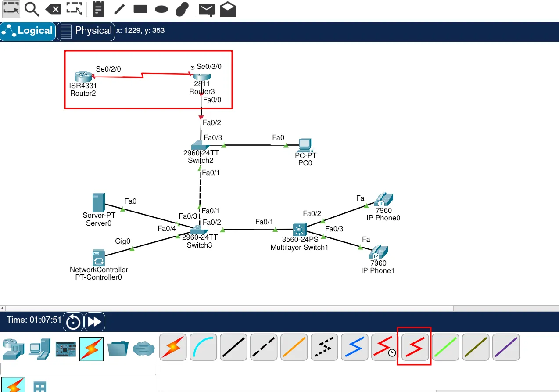Click the Router3 2811 device
The width and height of the screenshot is (559, 392).
202,78
